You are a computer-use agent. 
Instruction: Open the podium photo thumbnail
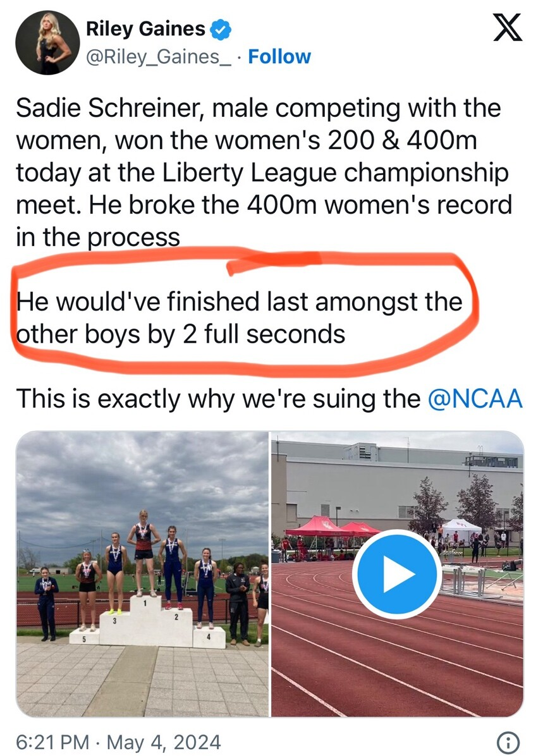coord(142,574)
